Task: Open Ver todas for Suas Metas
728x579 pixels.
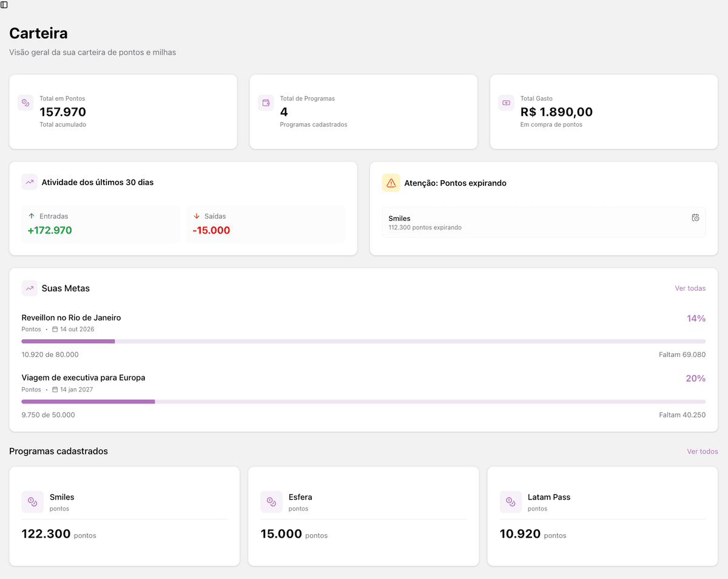Action: tap(690, 288)
